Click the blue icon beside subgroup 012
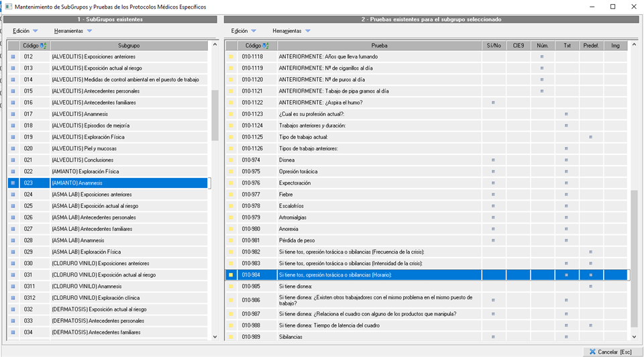The image size is (644, 357). tap(13, 57)
